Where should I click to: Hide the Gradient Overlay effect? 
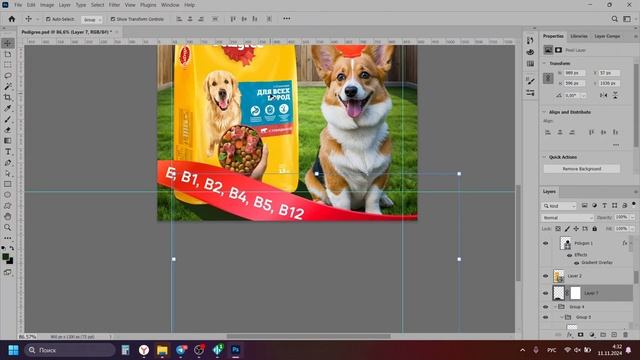[x=576, y=263]
